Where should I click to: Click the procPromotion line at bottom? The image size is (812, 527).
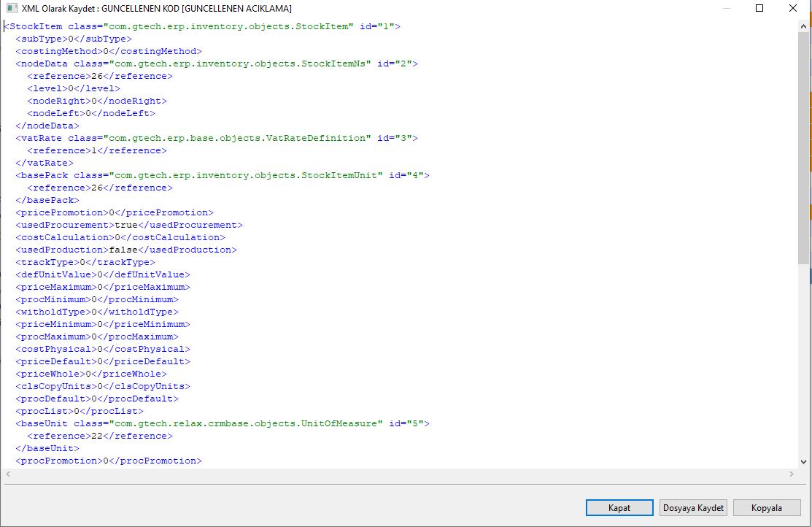109,461
